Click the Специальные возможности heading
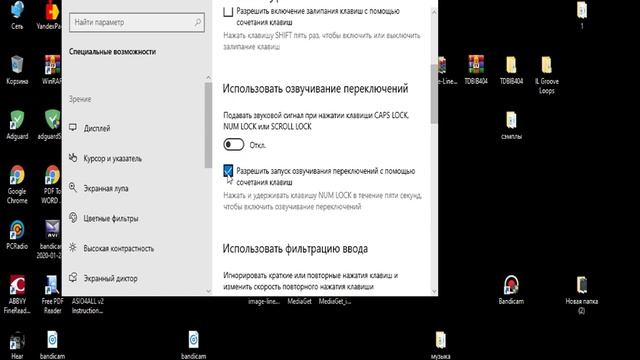640x360 pixels. pos(112,52)
